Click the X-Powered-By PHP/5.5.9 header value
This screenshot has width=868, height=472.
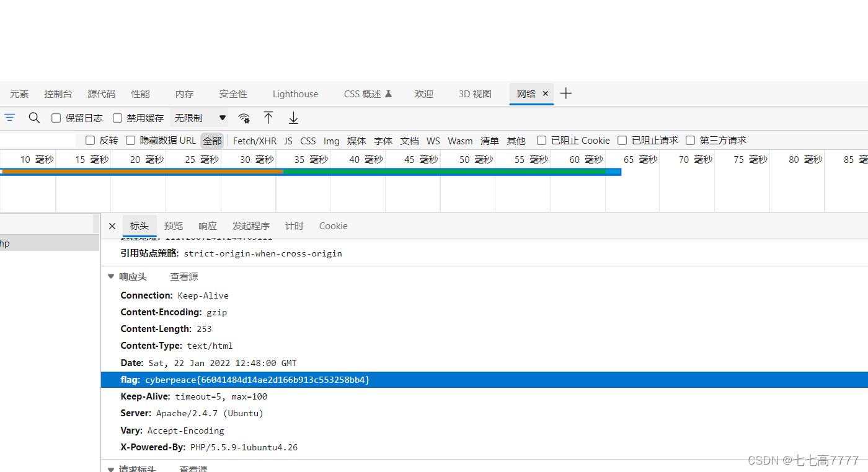click(244, 447)
